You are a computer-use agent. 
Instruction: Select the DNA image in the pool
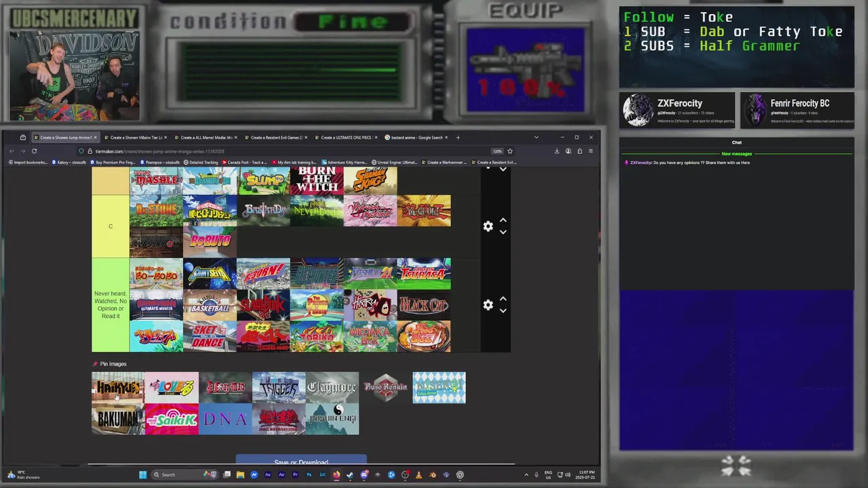click(225, 419)
